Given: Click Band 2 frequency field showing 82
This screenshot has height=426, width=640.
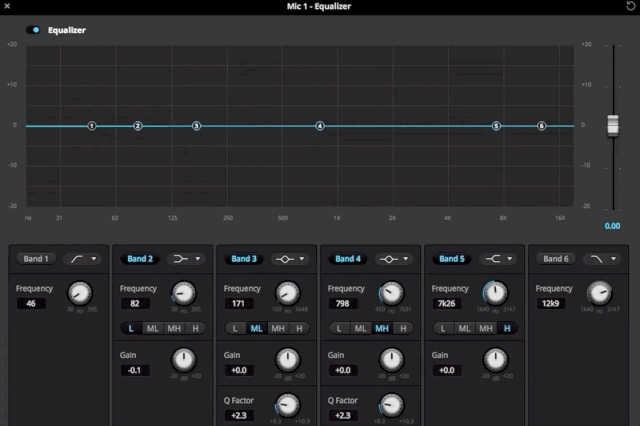Looking at the screenshot, I should tap(135, 304).
